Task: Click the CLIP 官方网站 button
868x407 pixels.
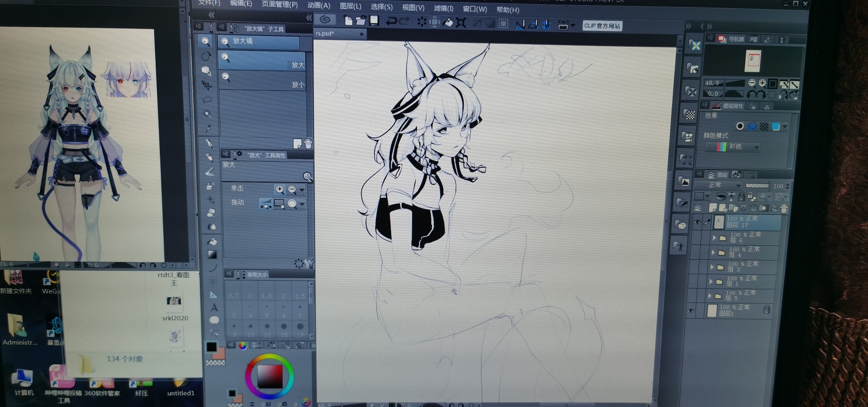Action: coord(602,26)
